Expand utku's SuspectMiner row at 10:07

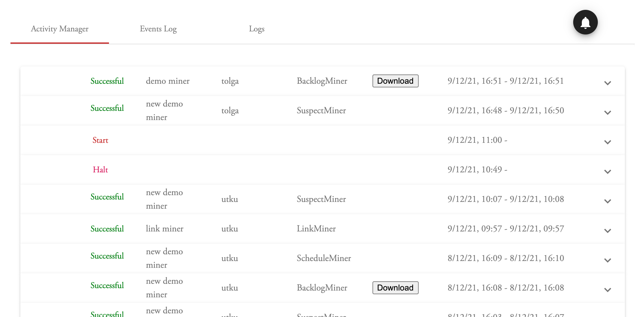pos(607,201)
